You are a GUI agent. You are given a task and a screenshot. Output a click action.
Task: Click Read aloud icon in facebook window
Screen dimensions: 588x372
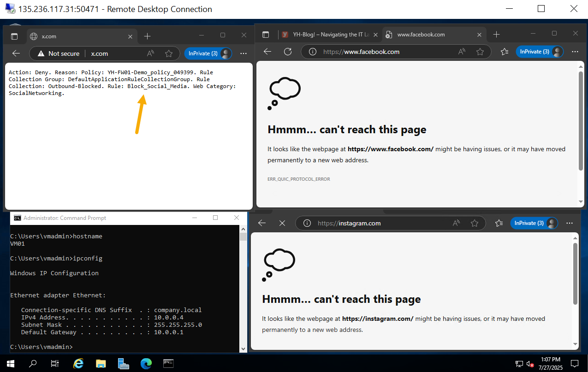(x=462, y=52)
